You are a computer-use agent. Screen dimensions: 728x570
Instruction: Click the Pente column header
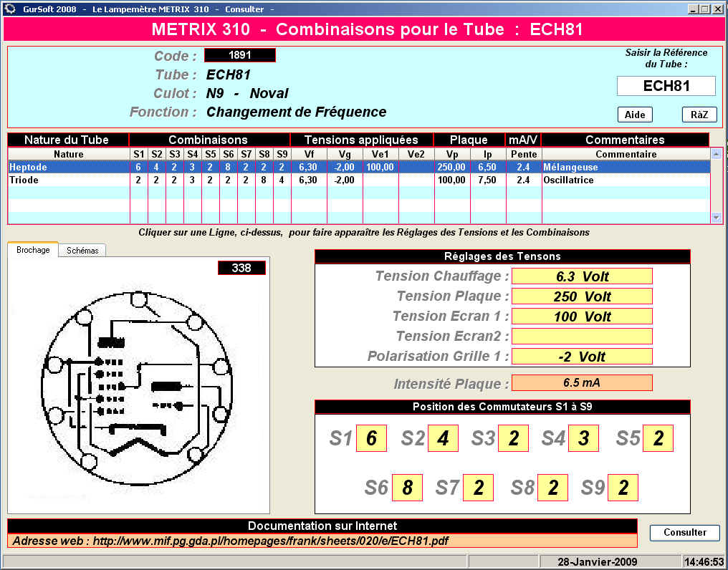click(524, 154)
